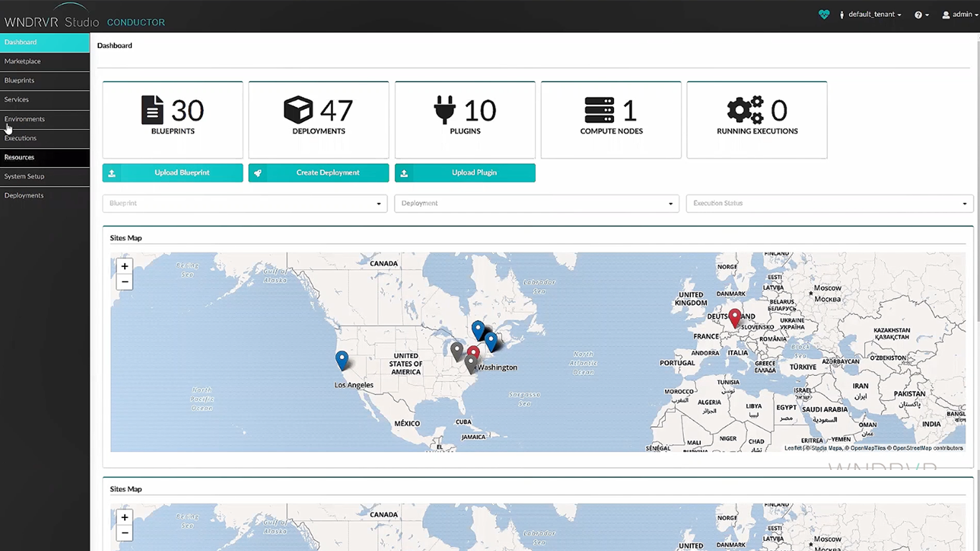Click the Compute Nodes server icon
This screenshot has height=551, width=980.
(x=599, y=110)
